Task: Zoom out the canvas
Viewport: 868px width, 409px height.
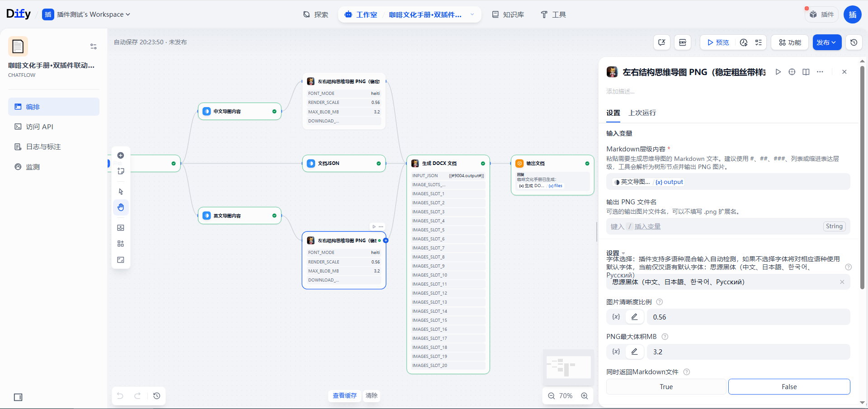Action: coord(552,396)
